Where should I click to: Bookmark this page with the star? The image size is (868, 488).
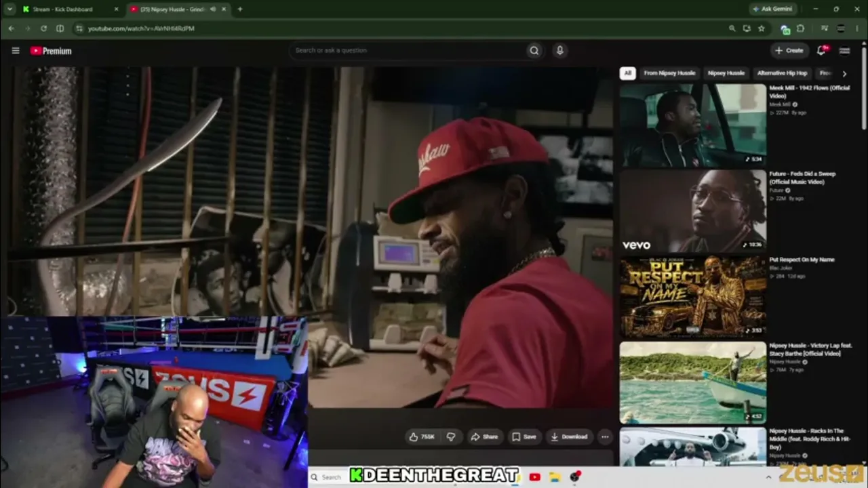point(762,28)
